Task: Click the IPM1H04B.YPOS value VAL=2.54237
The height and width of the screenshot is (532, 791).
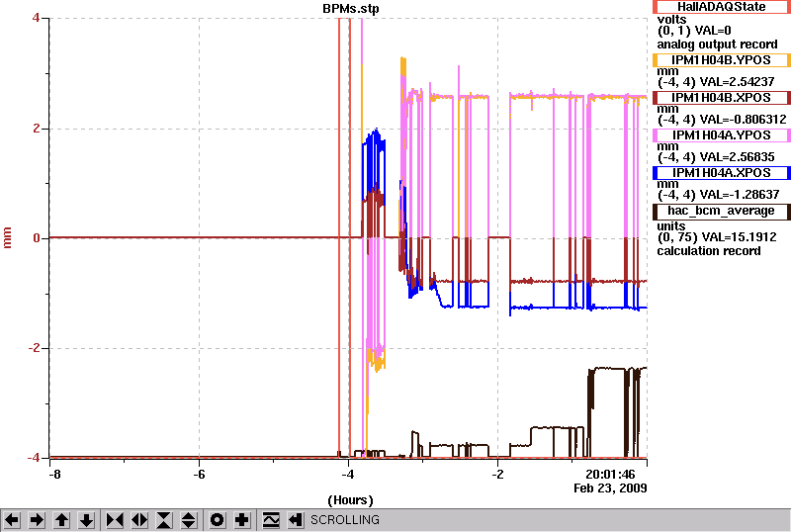Action: point(735,82)
